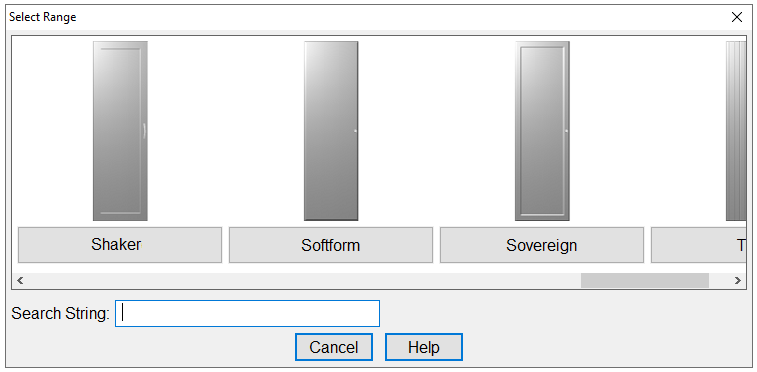The image size is (757, 372).
Task: Select the Sovereign door preview image
Action: pos(542,131)
